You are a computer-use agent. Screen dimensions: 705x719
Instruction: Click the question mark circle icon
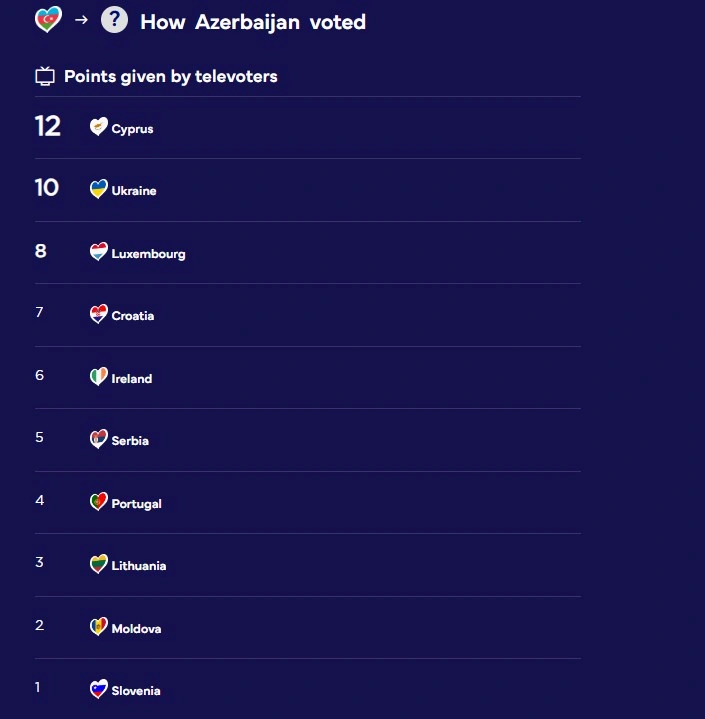[115, 20]
